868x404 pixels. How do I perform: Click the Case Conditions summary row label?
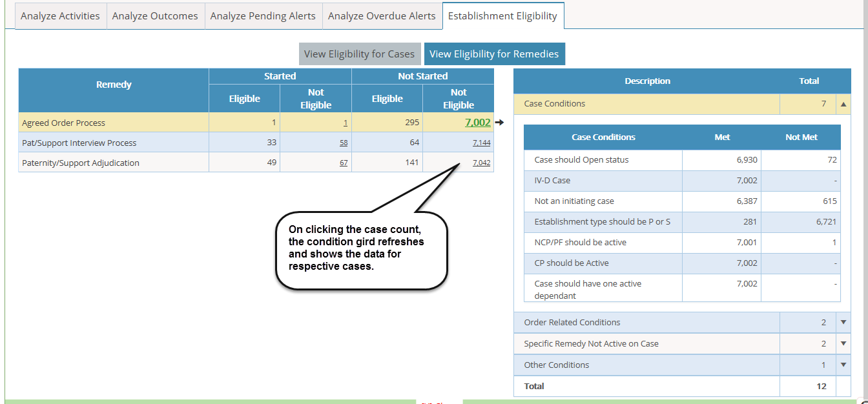(555, 103)
